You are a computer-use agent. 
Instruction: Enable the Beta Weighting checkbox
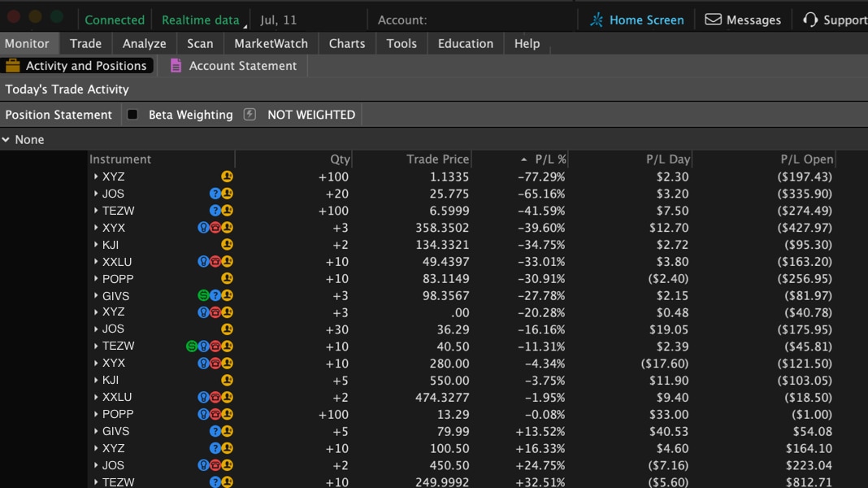point(132,115)
